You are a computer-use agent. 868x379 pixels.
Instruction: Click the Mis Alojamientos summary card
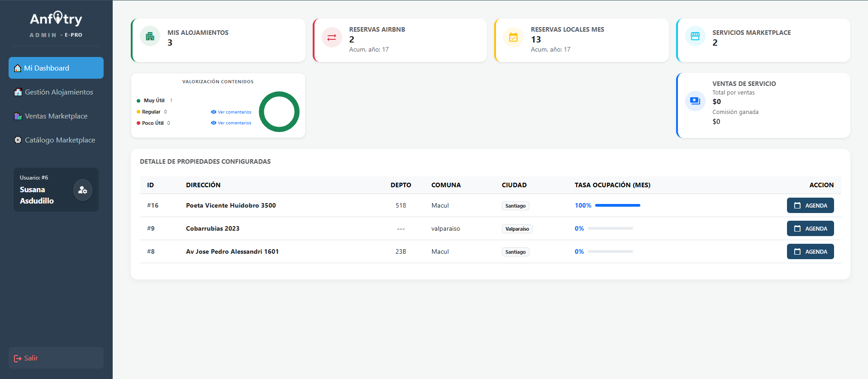tap(218, 40)
